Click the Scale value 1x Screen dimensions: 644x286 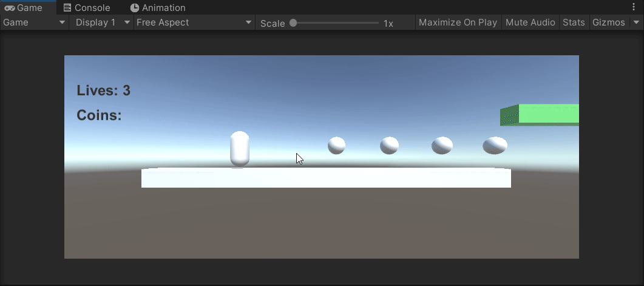point(388,24)
